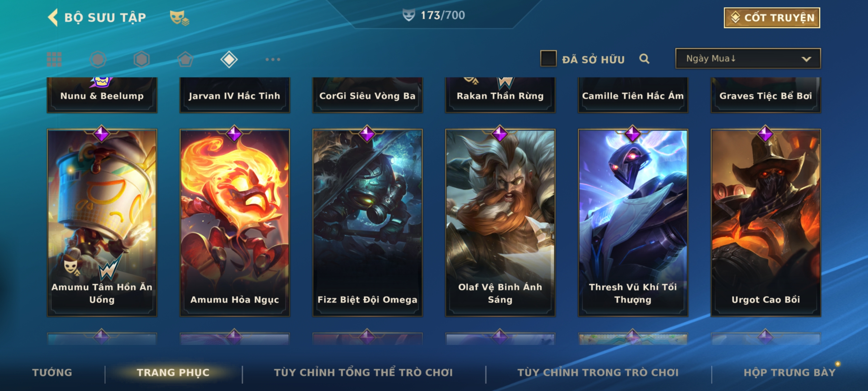The width and height of the screenshot is (868, 391).
Task: Open the Hộp Trưng Bày tab
Action: [x=790, y=373]
